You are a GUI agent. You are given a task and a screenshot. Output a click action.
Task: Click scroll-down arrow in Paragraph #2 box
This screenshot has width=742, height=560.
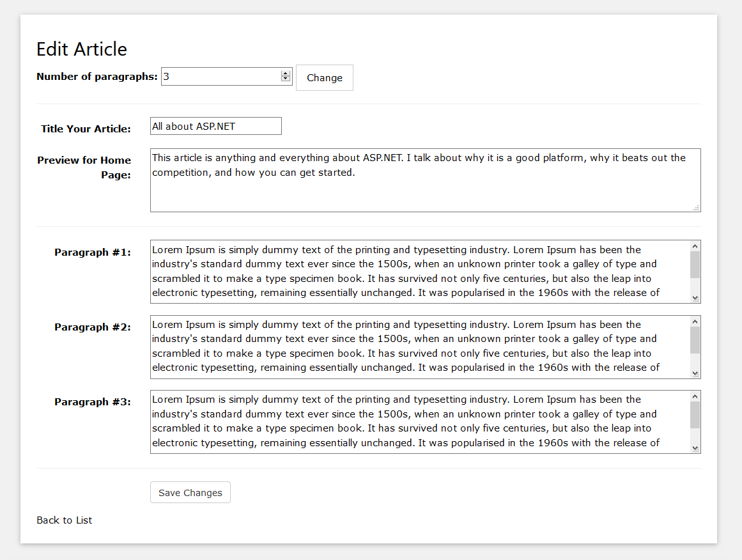click(x=695, y=373)
